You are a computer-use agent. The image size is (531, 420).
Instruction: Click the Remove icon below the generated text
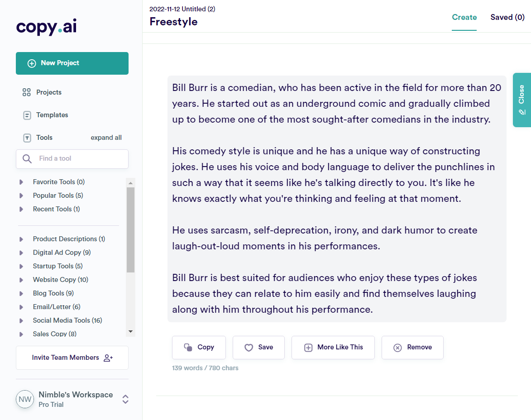tap(398, 348)
